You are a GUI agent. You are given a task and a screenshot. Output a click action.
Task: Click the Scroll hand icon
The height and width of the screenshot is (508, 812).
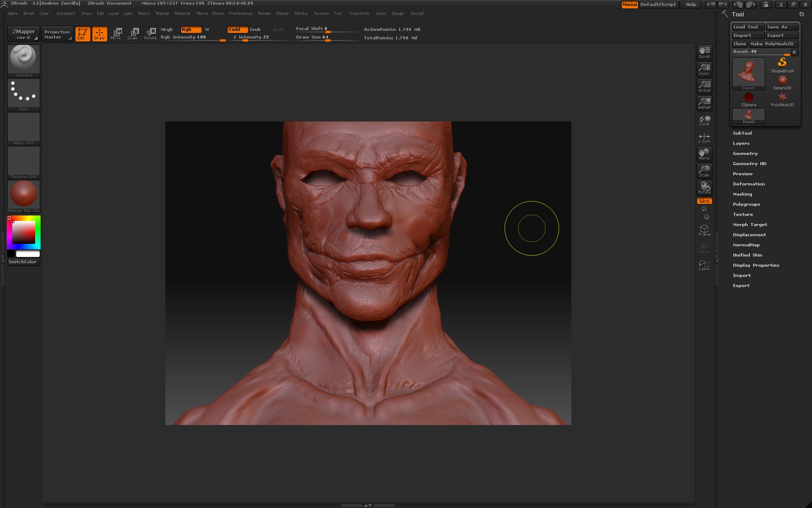(x=704, y=52)
